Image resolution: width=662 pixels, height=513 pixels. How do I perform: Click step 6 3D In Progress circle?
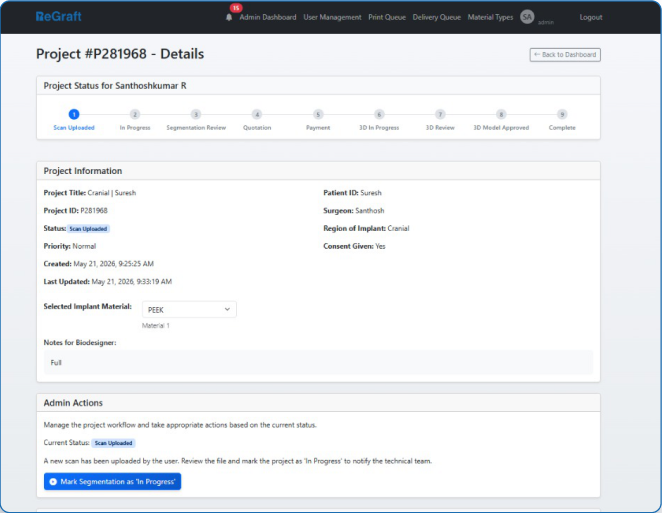tap(379, 114)
